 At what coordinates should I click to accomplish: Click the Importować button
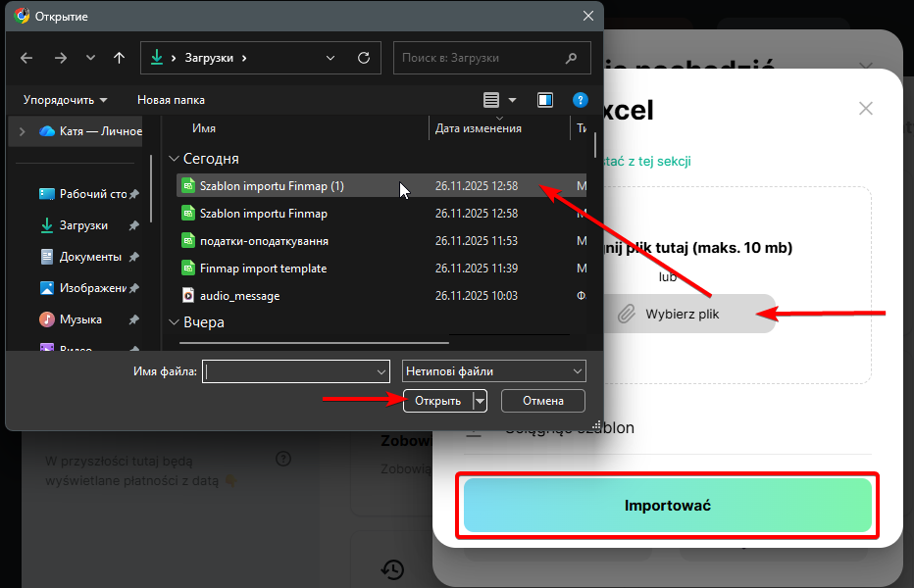667,506
